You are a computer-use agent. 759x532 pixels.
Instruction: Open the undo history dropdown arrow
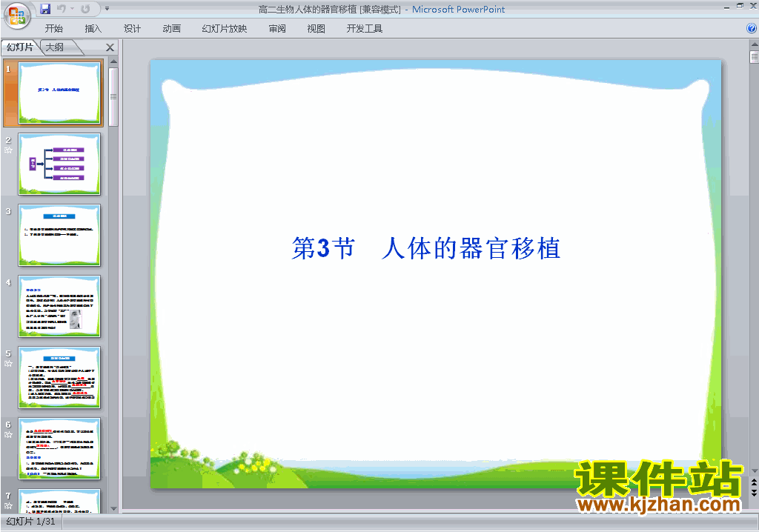(x=72, y=9)
